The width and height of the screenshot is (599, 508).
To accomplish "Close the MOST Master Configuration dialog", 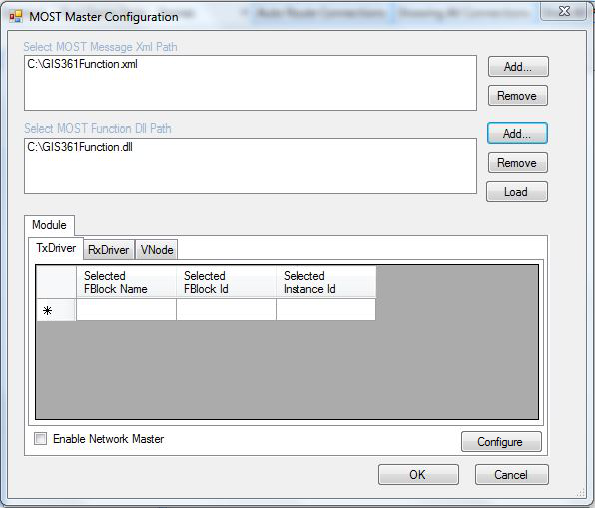I will 563,11.
